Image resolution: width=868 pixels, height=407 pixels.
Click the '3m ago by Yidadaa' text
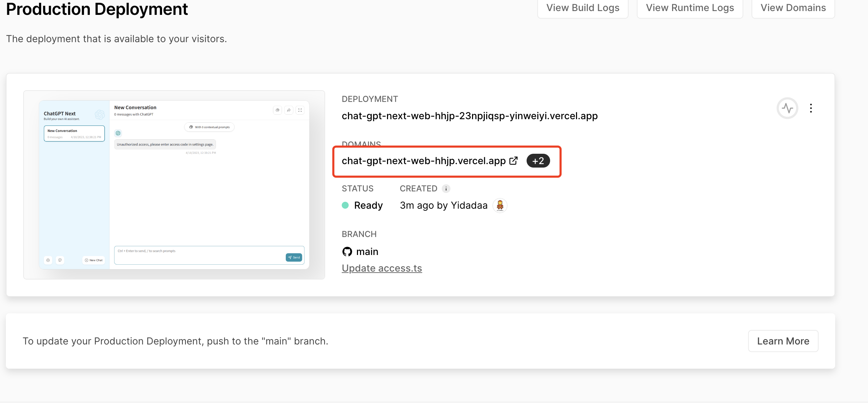(444, 206)
